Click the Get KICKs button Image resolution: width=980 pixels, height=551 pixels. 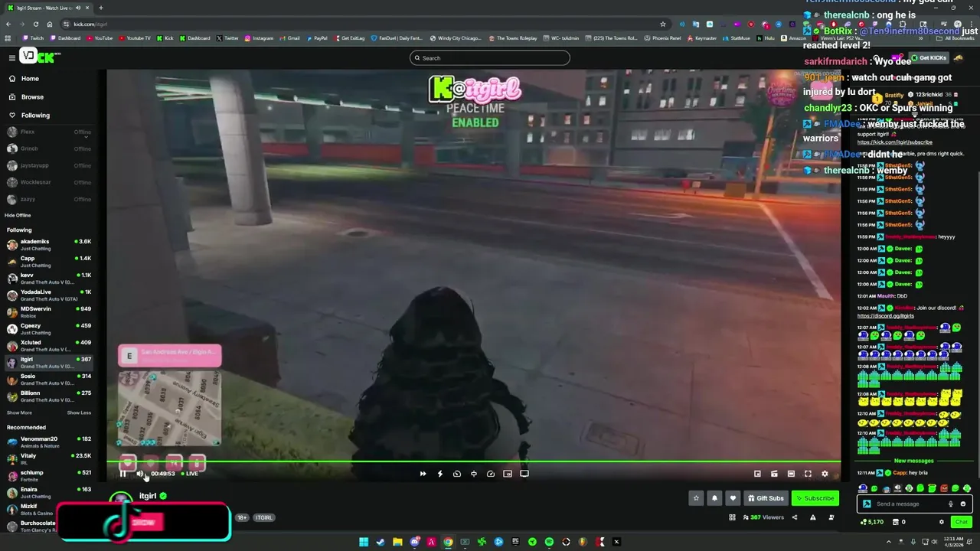pos(929,58)
